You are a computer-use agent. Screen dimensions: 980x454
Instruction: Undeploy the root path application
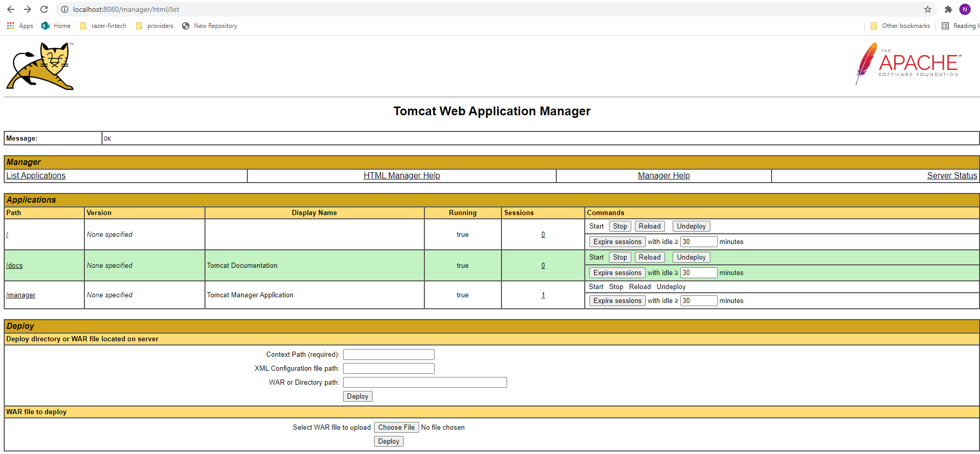691,226
